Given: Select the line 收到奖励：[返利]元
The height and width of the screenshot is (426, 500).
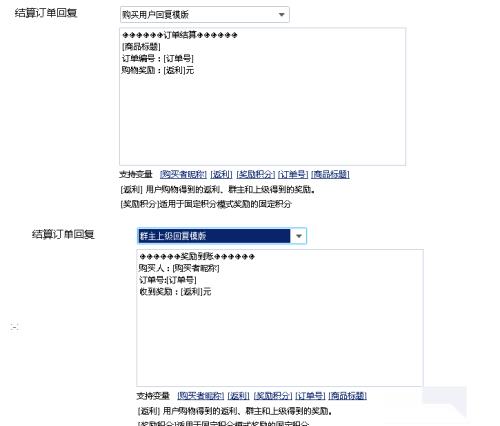Looking at the screenshot, I should coord(175,292).
